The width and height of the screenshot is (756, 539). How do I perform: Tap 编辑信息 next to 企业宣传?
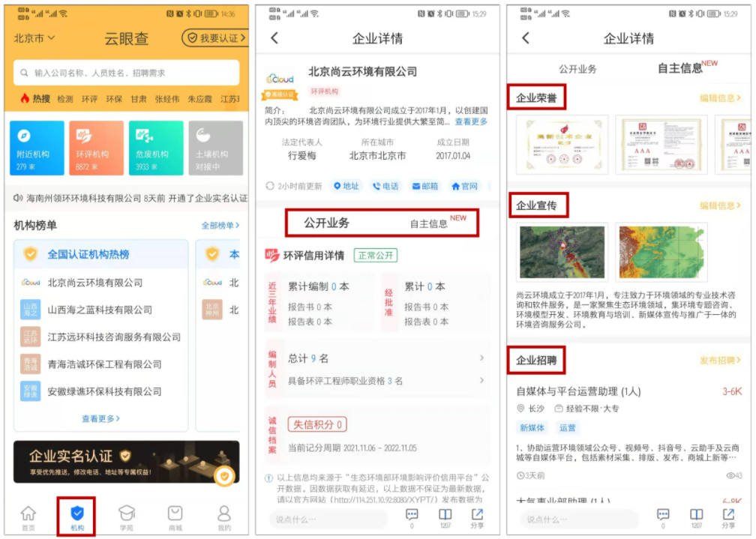[x=720, y=206]
